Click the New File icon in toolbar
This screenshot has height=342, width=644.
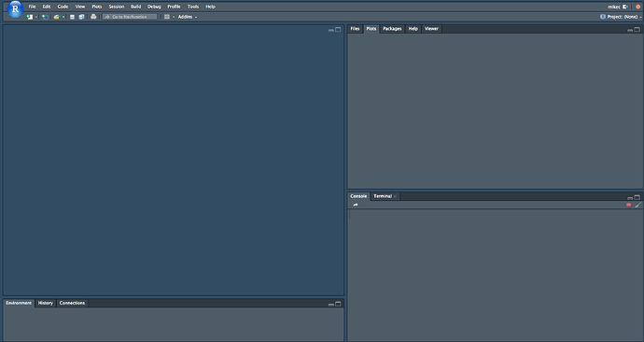tap(30, 17)
